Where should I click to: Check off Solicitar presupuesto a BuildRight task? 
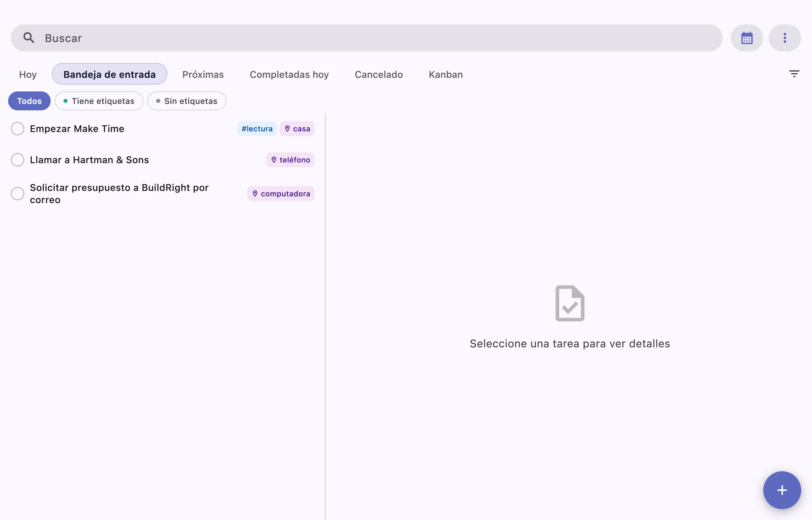18,194
